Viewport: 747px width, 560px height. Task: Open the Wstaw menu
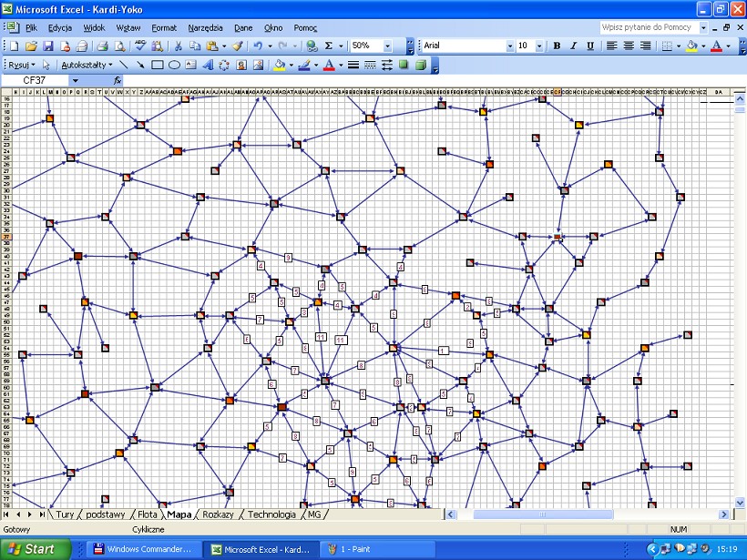pyautogui.click(x=128, y=28)
